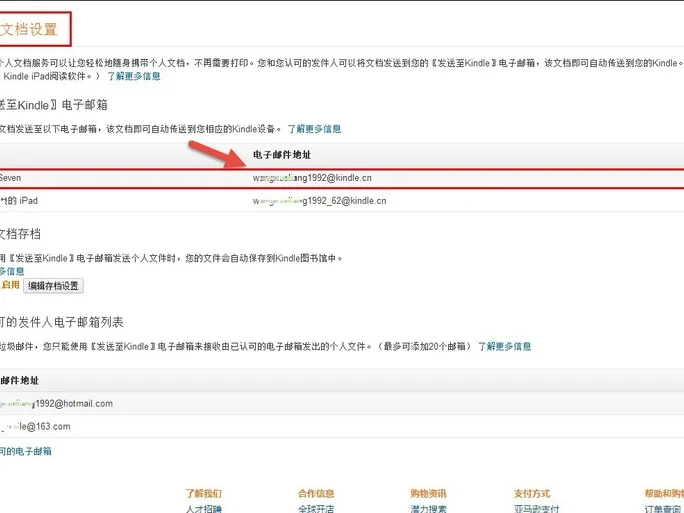Open 了解更多信息 link after 最多可添加20个邮箱
This screenshot has width=684, height=513.
505,346
